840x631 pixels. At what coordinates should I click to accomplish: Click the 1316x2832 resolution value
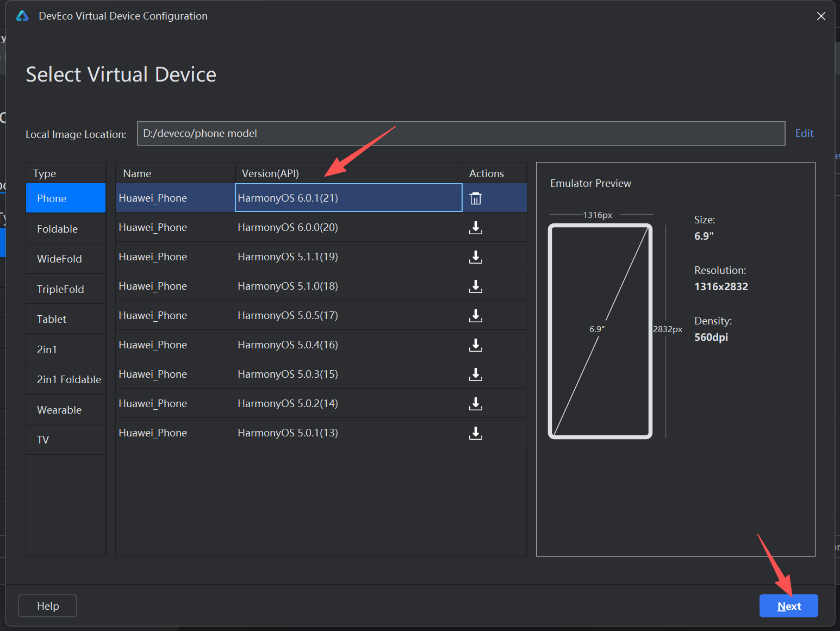click(721, 286)
